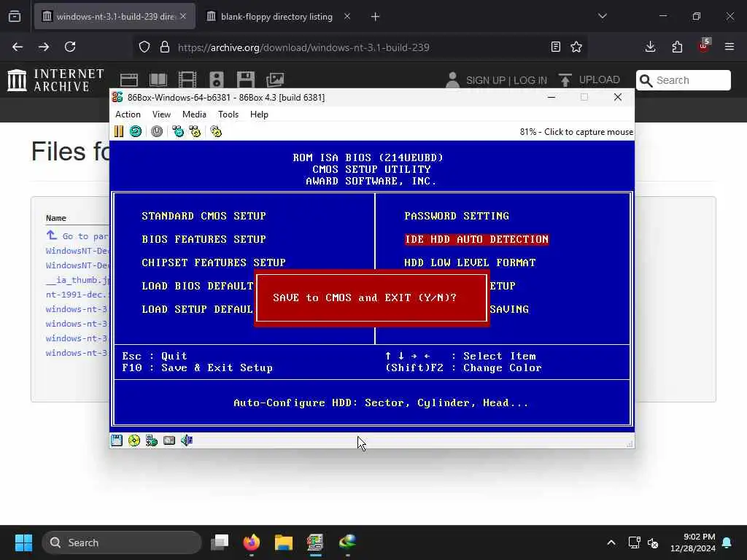
Task: Select BIOS FEATURES SETUP in BIOS
Action: coord(204,239)
